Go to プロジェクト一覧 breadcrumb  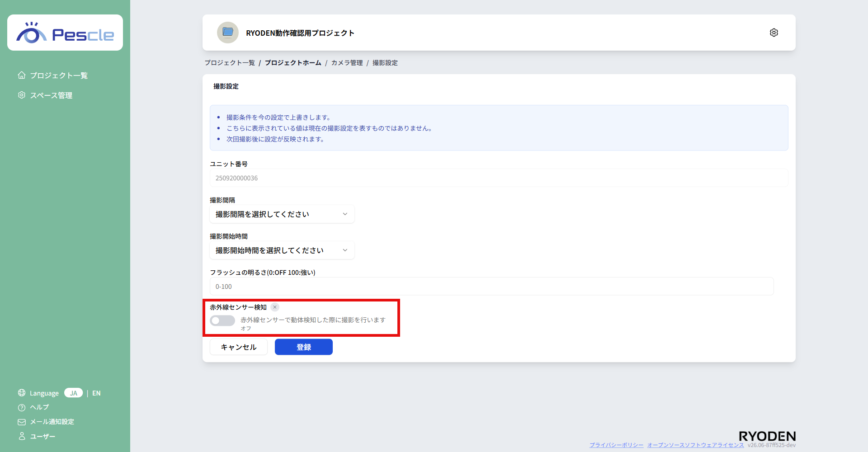point(230,63)
